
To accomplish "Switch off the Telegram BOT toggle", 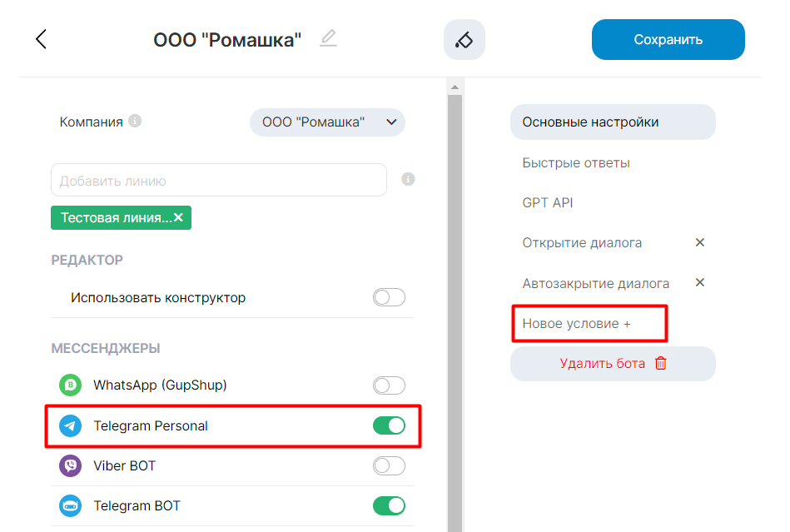I will point(389,505).
